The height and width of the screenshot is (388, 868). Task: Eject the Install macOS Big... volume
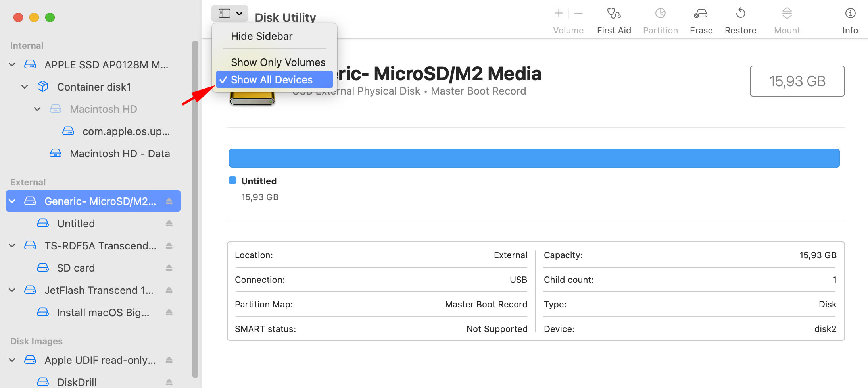coord(169,312)
